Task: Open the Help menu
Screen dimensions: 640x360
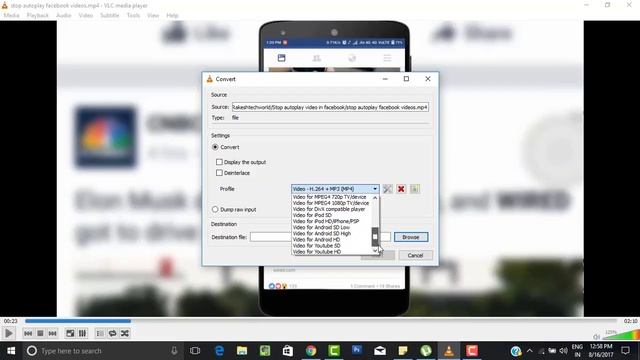Action: coord(172,15)
